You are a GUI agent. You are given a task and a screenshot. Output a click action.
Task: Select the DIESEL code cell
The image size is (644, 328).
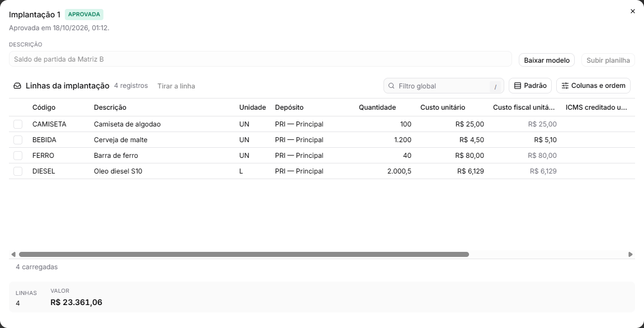44,171
